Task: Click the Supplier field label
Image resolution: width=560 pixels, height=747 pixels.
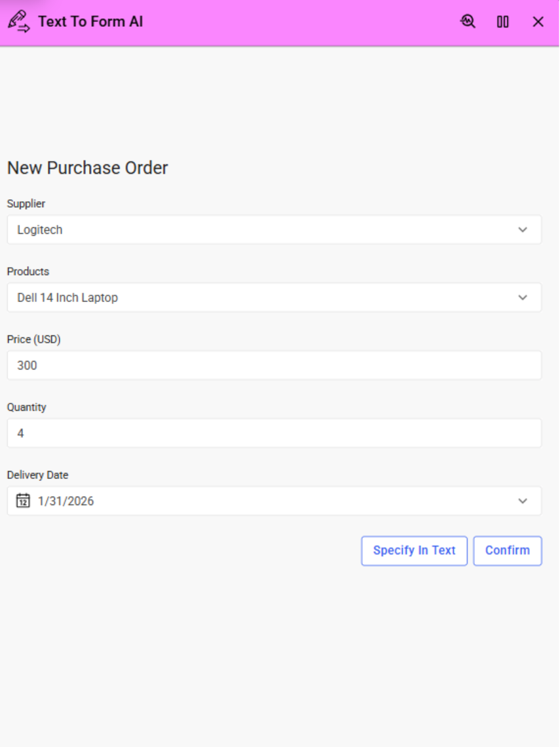Action: point(26,204)
